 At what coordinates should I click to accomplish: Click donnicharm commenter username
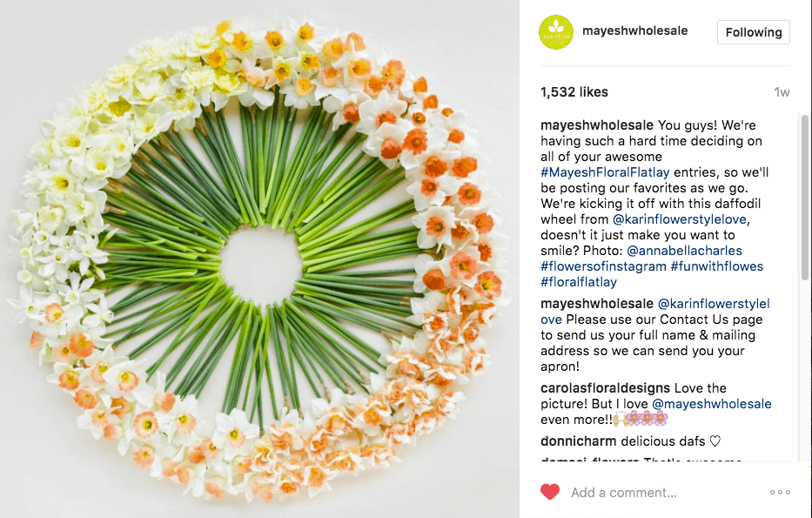pyautogui.click(x=579, y=441)
